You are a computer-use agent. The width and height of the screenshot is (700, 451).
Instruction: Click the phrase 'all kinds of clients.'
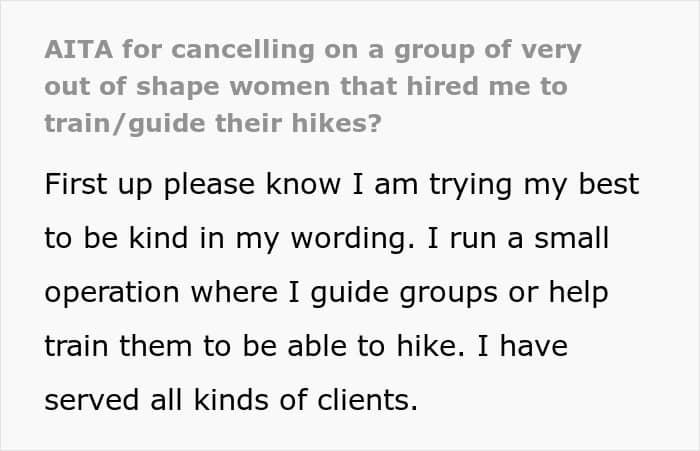tap(284, 400)
